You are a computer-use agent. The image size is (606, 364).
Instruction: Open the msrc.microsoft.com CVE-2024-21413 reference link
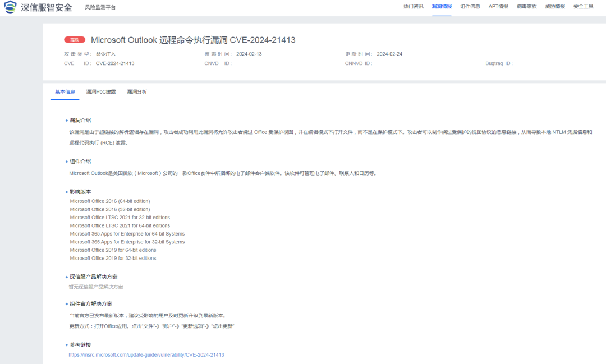[146, 354]
